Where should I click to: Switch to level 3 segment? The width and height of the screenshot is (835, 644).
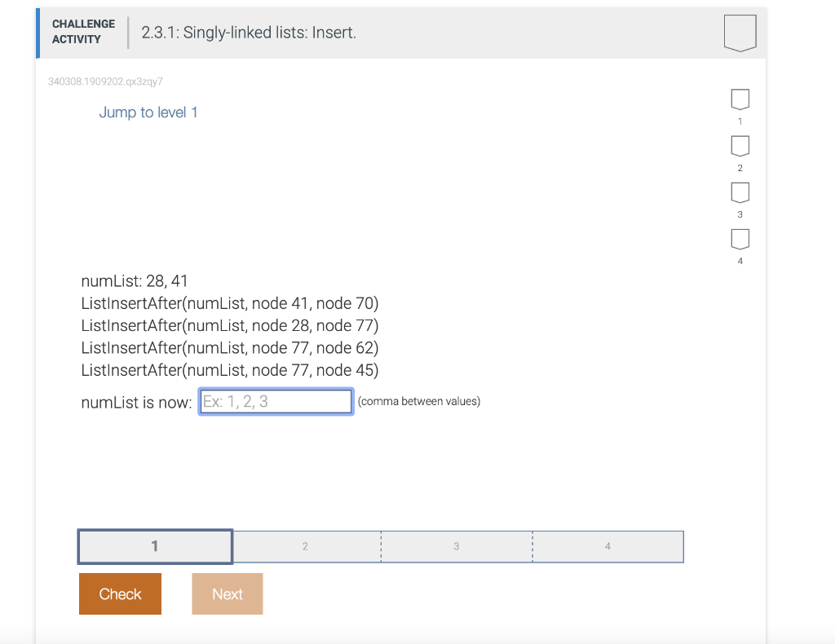(456, 546)
